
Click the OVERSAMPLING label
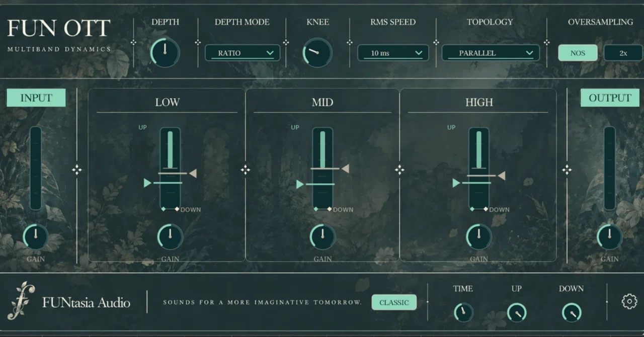(x=600, y=22)
